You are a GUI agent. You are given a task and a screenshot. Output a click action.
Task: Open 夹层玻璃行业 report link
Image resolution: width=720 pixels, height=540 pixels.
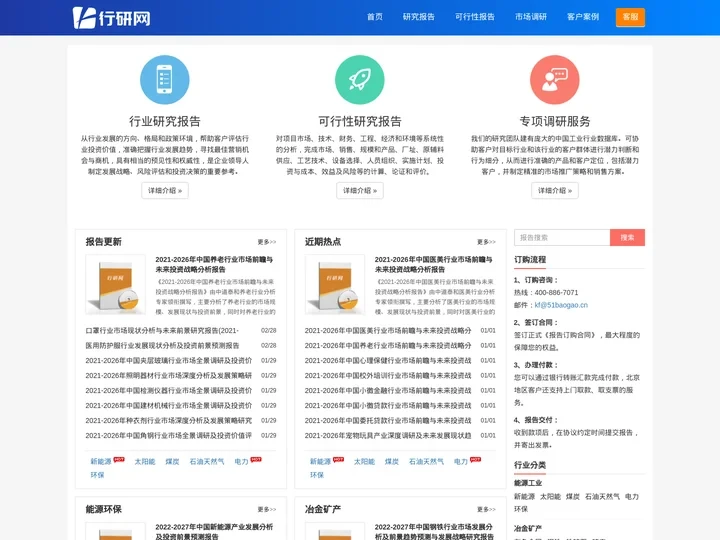169,360
